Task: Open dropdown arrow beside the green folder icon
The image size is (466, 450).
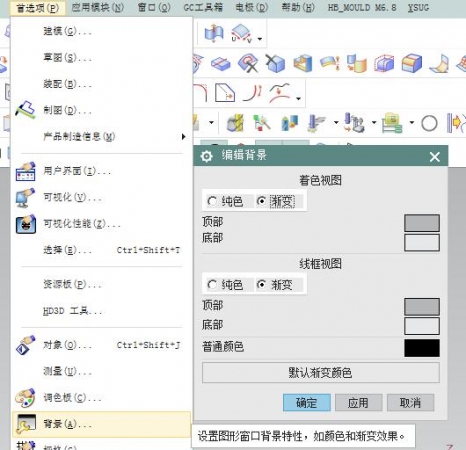Action: [x=412, y=123]
